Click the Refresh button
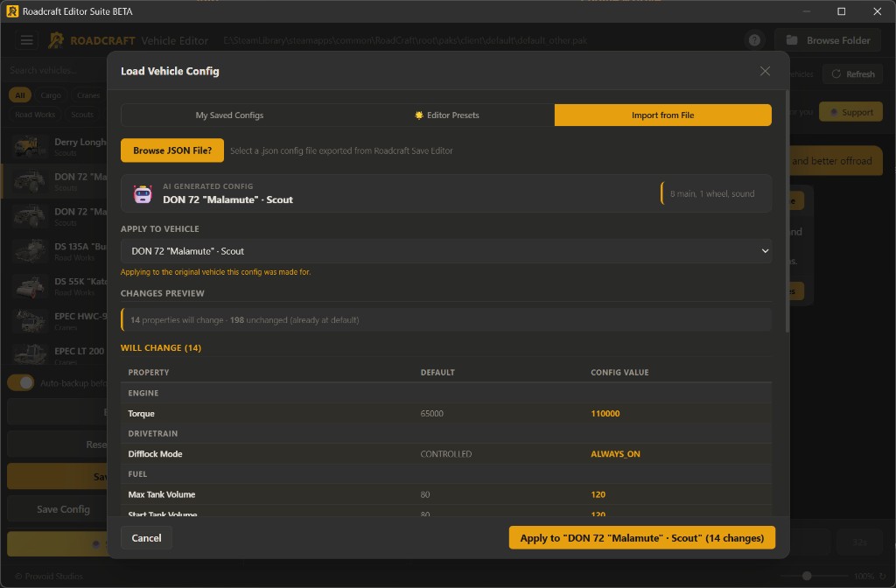The width and height of the screenshot is (896, 588). [x=852, y=74]
